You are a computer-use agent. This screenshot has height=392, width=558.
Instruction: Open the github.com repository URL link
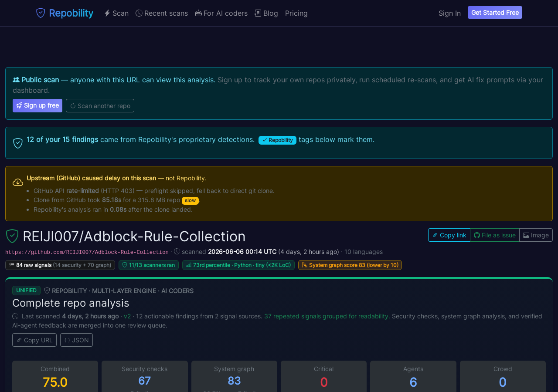click(87, 252)
